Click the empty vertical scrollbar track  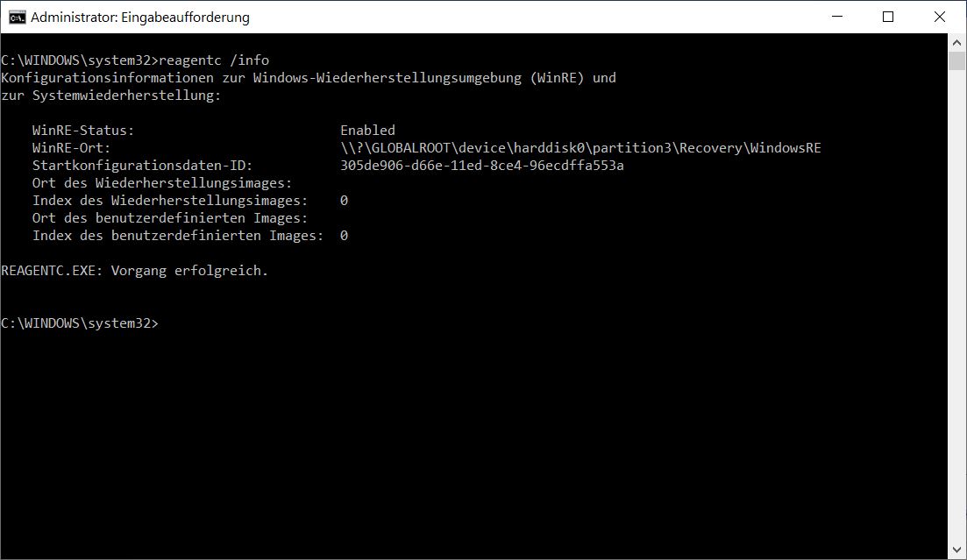point(956,305)
